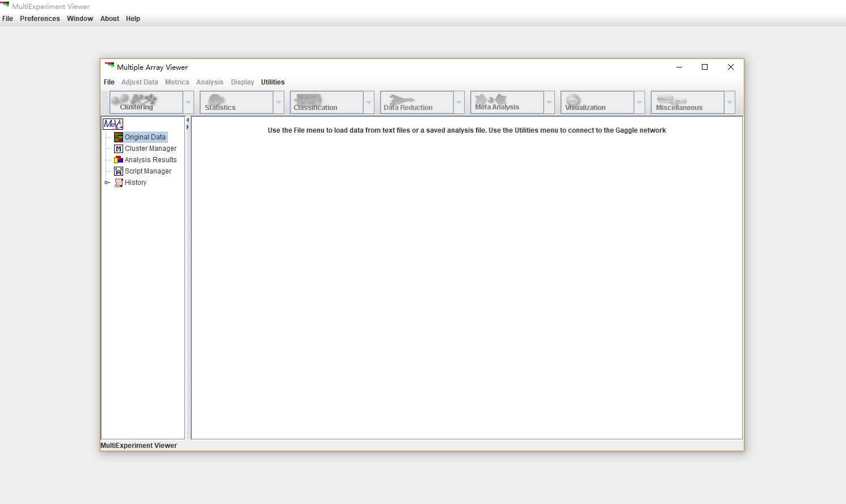Screen dimensions: 846x504
Task: Maximize the Multiple Array Viewer window
Action: click(705, 67)
